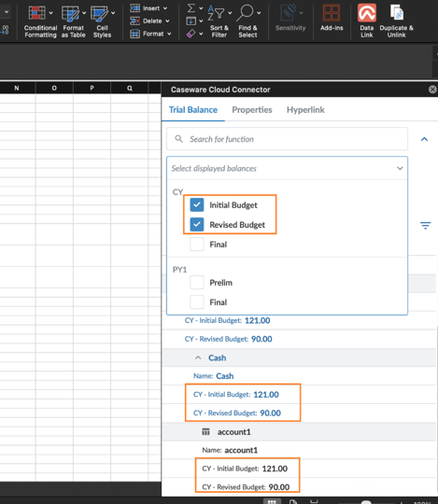This screenshot has width=438, height=504.
Task: Switch to Hyperlink tab
Action: pos(305,110)
